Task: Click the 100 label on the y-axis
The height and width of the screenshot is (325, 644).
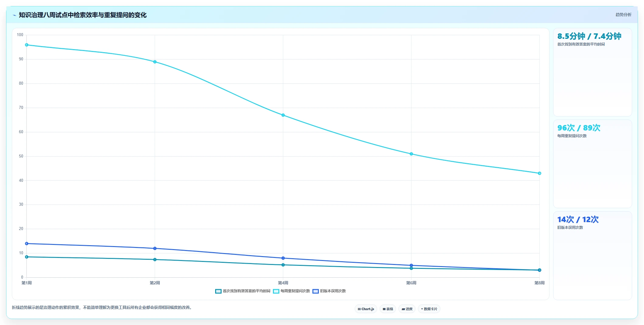Action: point(20,35)
